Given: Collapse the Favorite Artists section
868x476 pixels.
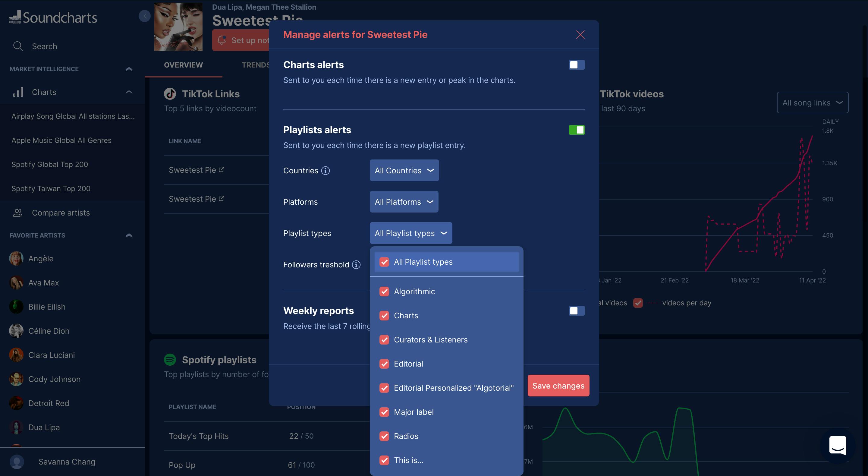Looking at the screenshot, I should tap(129, 235).
